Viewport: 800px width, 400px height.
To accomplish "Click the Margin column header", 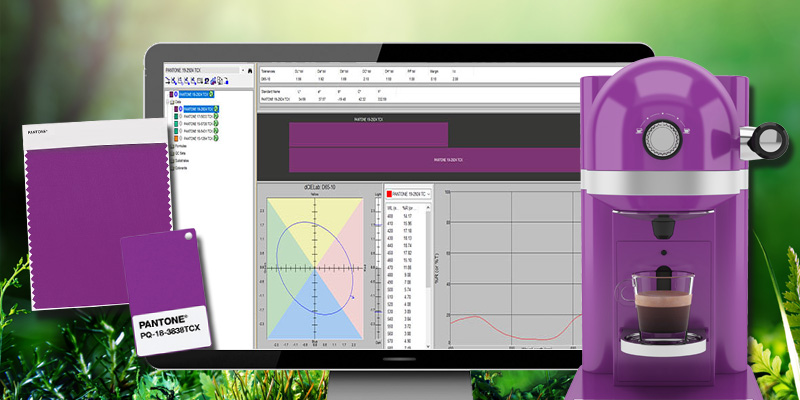I will (434, 72).
